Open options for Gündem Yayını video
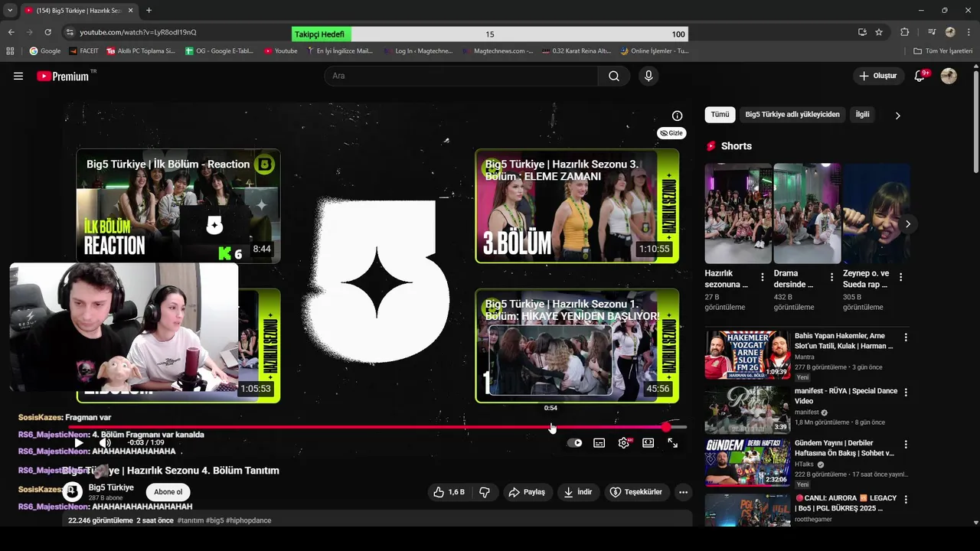Image resolution: width=980 pixels, height=551 pixels. [906, 445]
